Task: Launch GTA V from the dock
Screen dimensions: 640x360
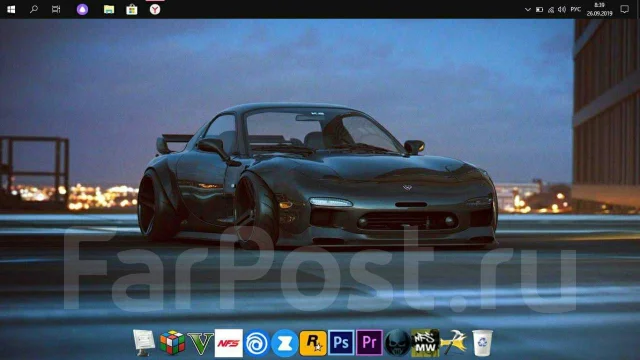Action: point(200,343)
